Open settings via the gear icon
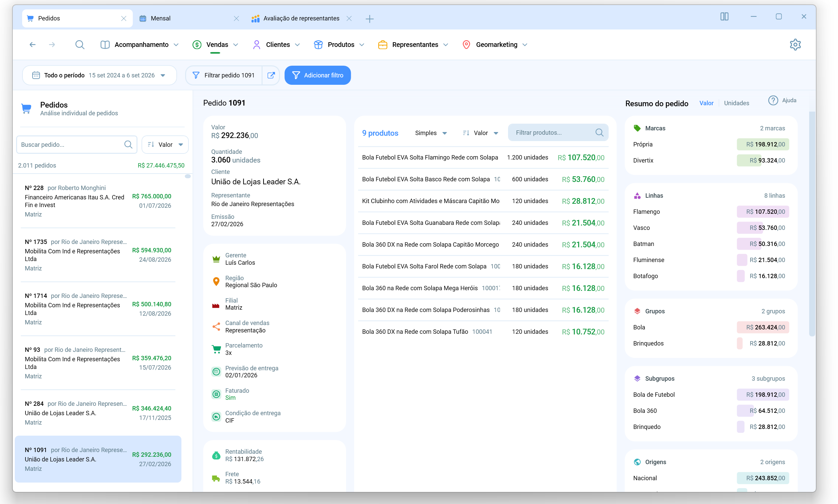838x504 pixels. click(x=795, y=45)
